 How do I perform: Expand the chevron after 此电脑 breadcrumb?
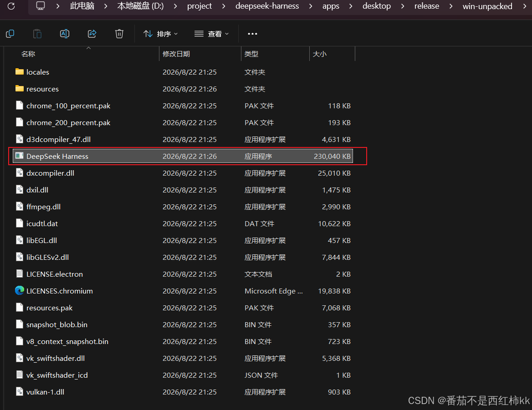(106, 6)
